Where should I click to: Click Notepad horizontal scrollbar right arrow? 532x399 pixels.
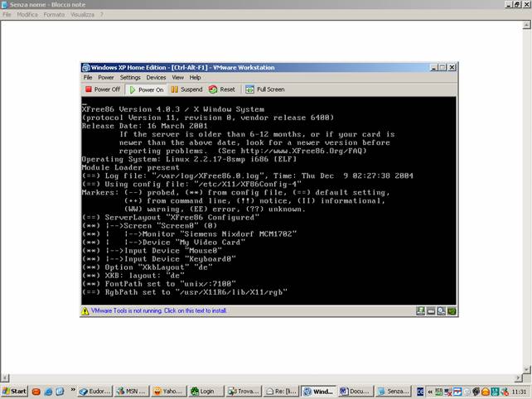[x=518, y=377]
